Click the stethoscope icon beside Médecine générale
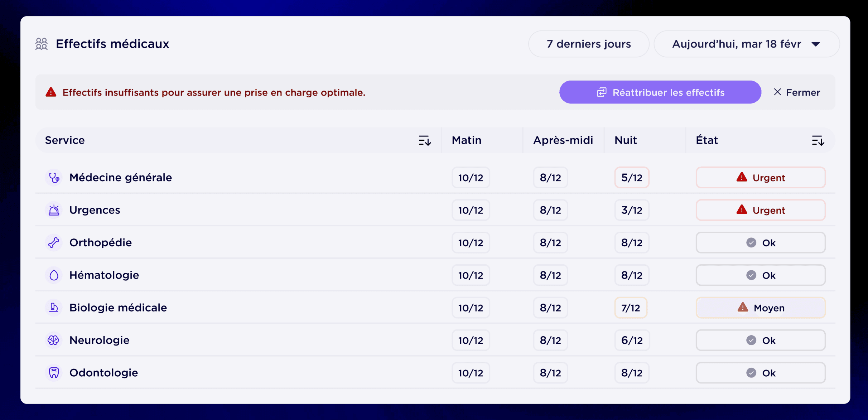Screen dimensions: 868x420 [x=54, y=178]
